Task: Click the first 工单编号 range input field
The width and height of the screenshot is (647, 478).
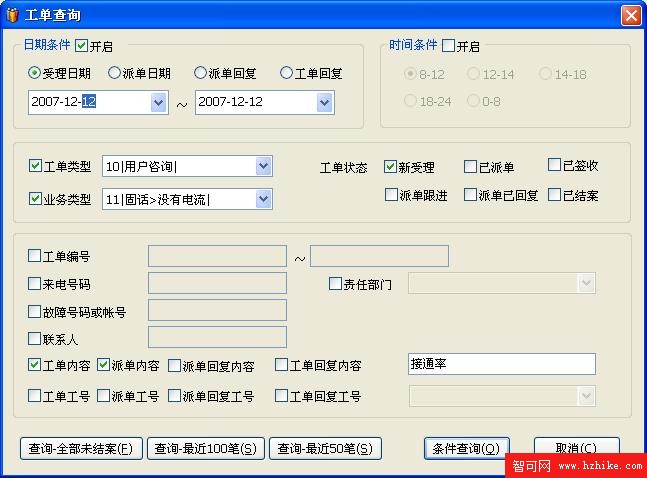Action: click(217, 256)
